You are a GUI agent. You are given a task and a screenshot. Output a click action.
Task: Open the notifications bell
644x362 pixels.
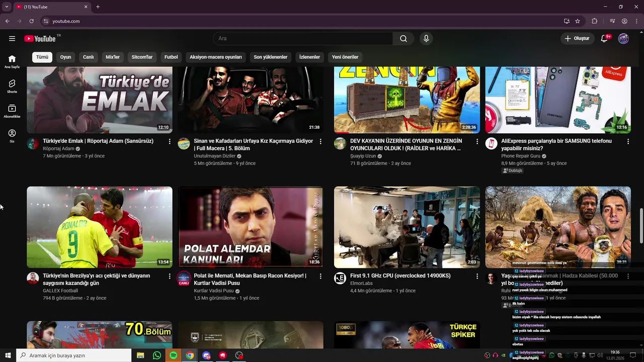(x=604, y=39)
